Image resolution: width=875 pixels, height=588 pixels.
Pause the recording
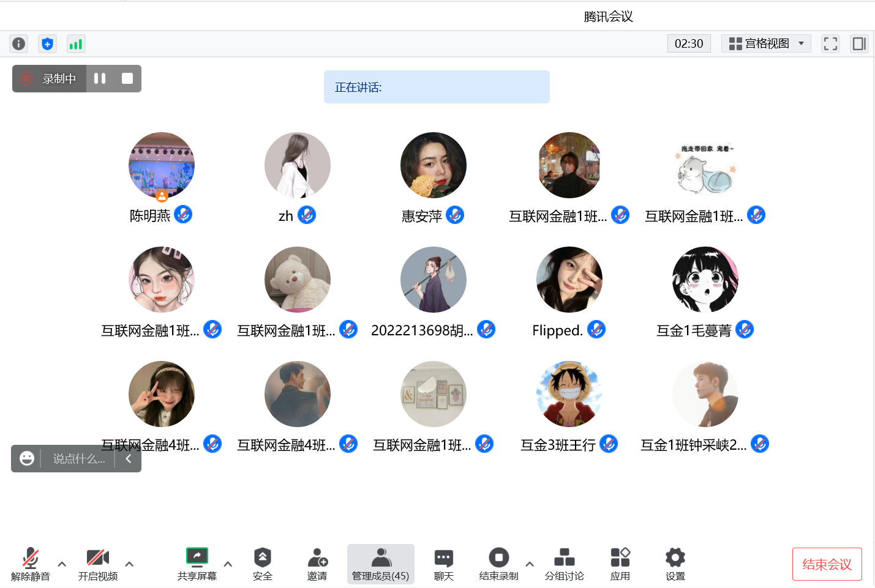100,78
